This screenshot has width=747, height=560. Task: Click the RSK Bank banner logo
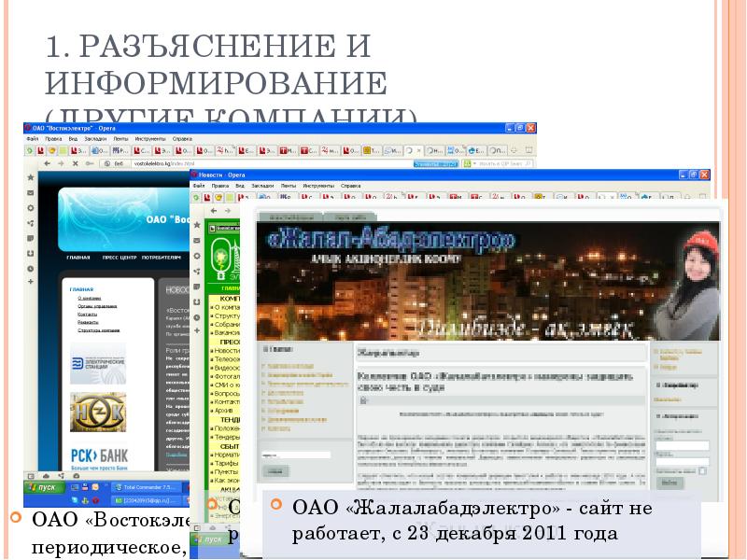click(100, 455)
